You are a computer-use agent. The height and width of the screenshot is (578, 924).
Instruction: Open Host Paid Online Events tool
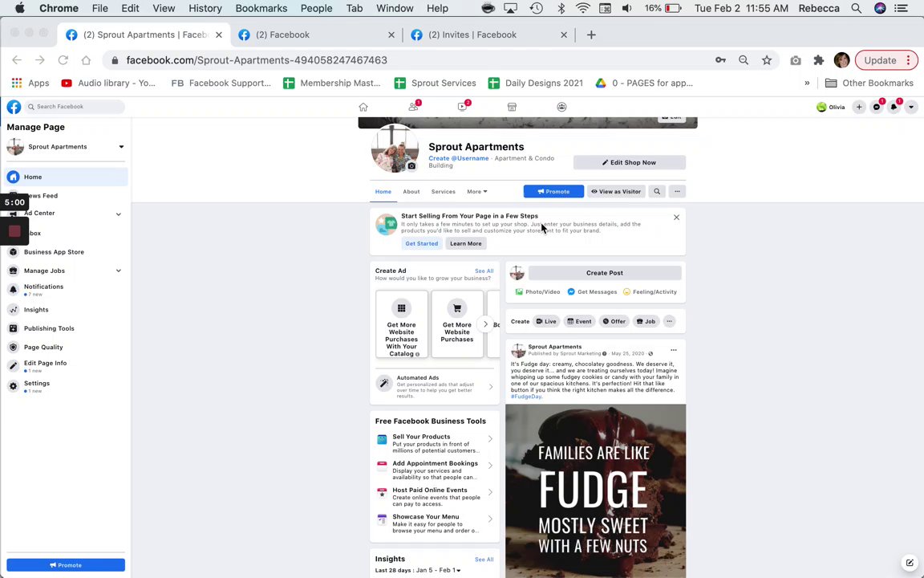click(x=434, y=497)
